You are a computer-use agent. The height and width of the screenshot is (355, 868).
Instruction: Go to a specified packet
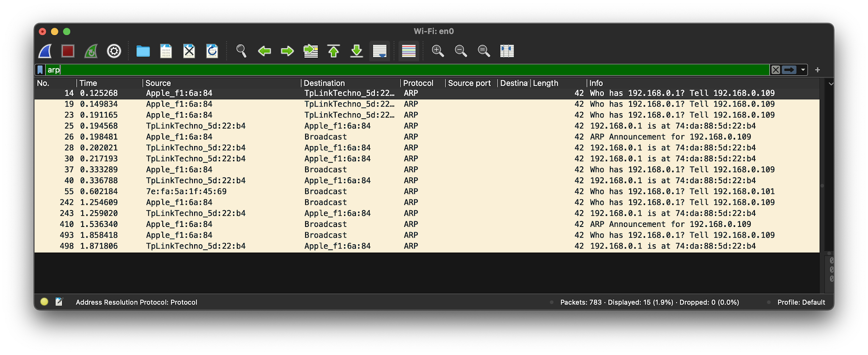point(311,51)
